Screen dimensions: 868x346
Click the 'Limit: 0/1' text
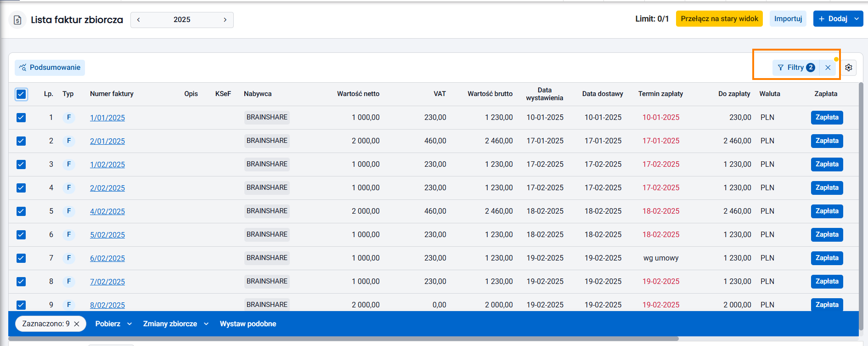pyautogui.click(x=652, y=19)
